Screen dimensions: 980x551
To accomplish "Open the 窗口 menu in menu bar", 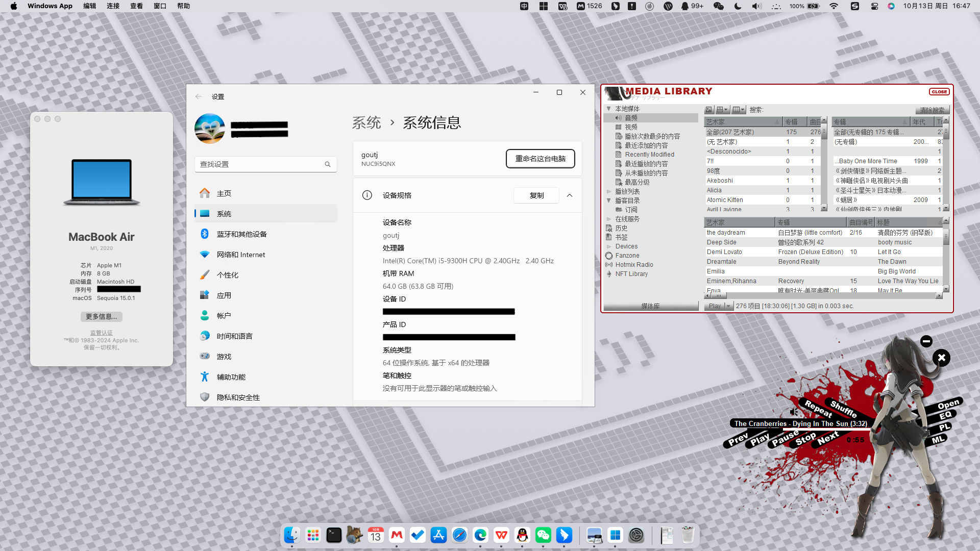I will point(160,6).
